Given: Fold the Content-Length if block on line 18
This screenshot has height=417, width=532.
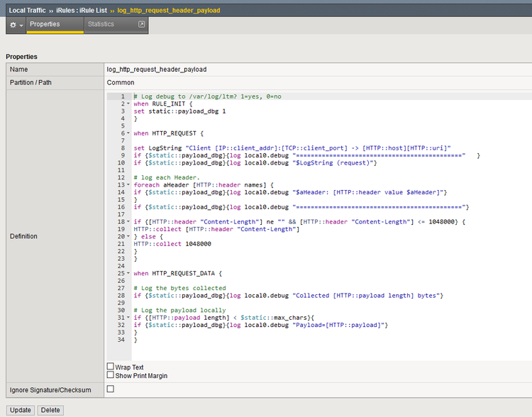Looking at the screenshot, I should [128, 222].
